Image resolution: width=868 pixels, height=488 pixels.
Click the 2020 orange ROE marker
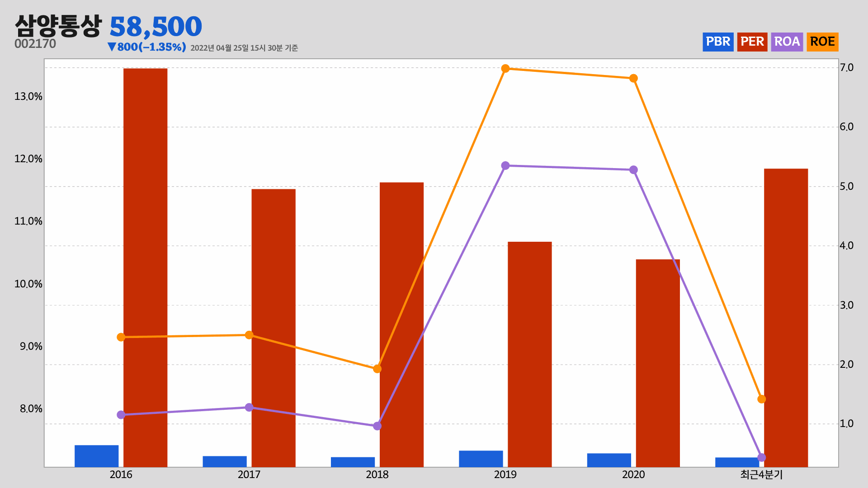click(633, 79)
